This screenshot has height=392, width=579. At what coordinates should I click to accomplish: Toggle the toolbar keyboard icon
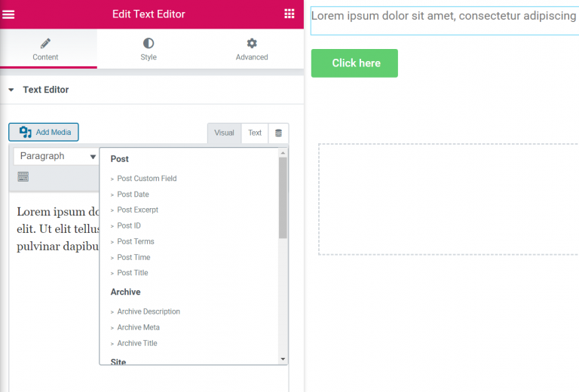[23, 176]
